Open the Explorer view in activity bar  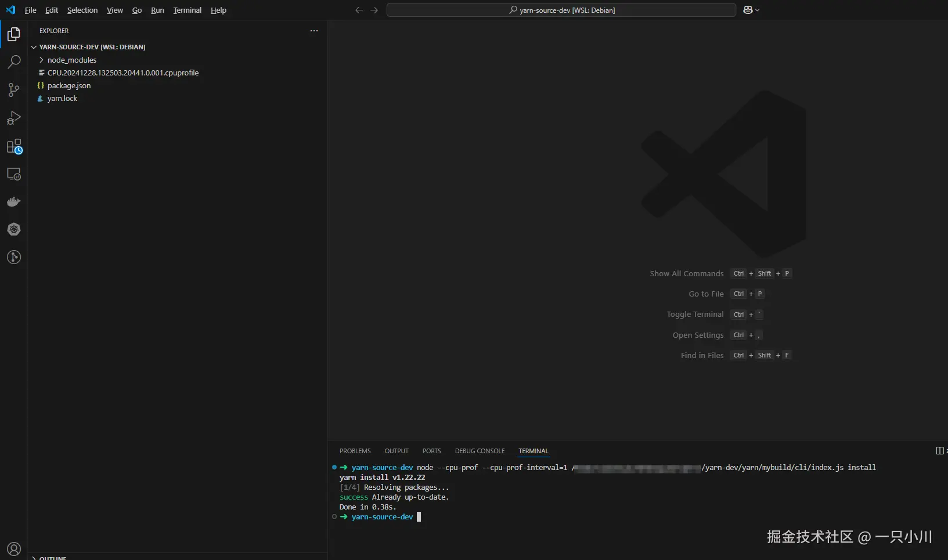(14, 34)
